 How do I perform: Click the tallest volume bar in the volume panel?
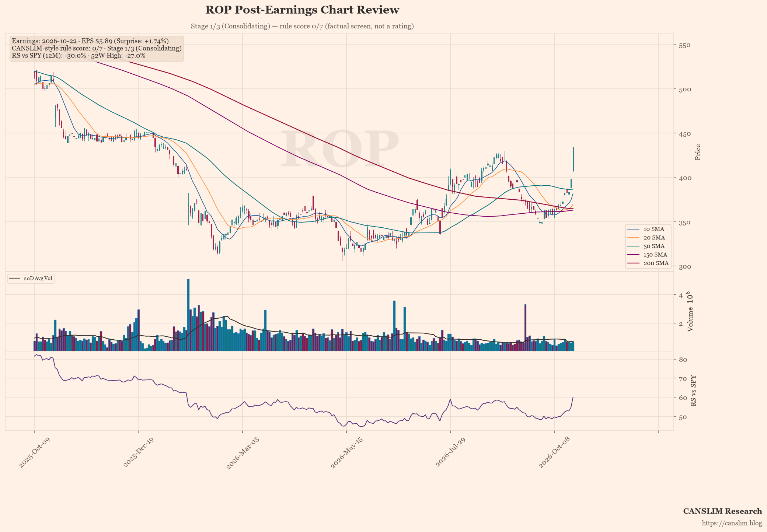point(188,315)
